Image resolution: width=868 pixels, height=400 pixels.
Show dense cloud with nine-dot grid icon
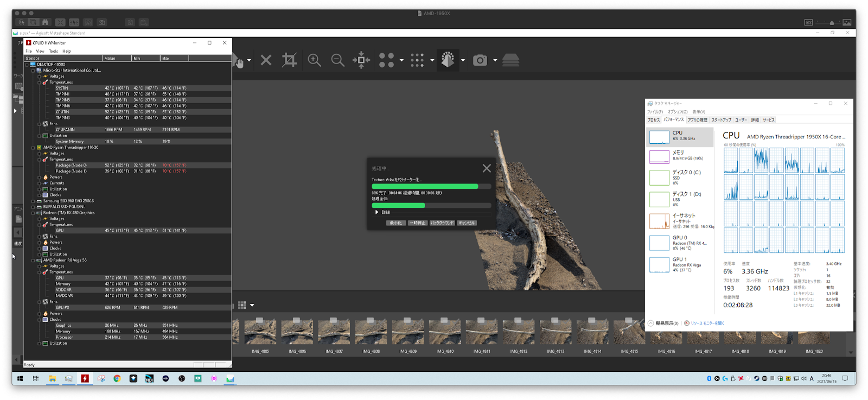[x=417, y=60]
